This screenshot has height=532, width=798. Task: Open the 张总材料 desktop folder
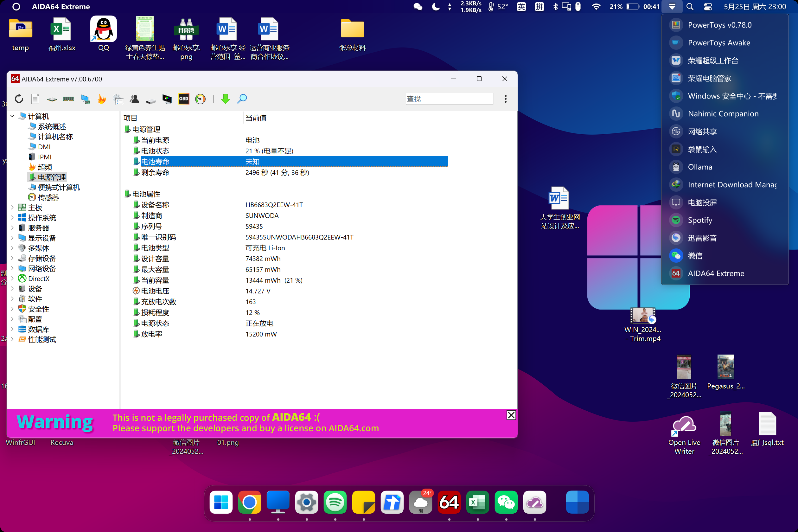[x=352, y=34]
